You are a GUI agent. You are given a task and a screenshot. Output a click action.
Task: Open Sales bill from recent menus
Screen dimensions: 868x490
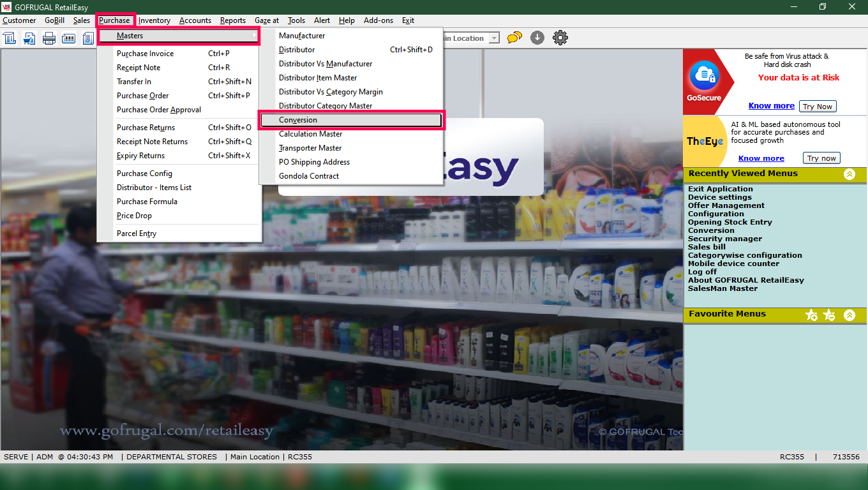tap(707, 247)
